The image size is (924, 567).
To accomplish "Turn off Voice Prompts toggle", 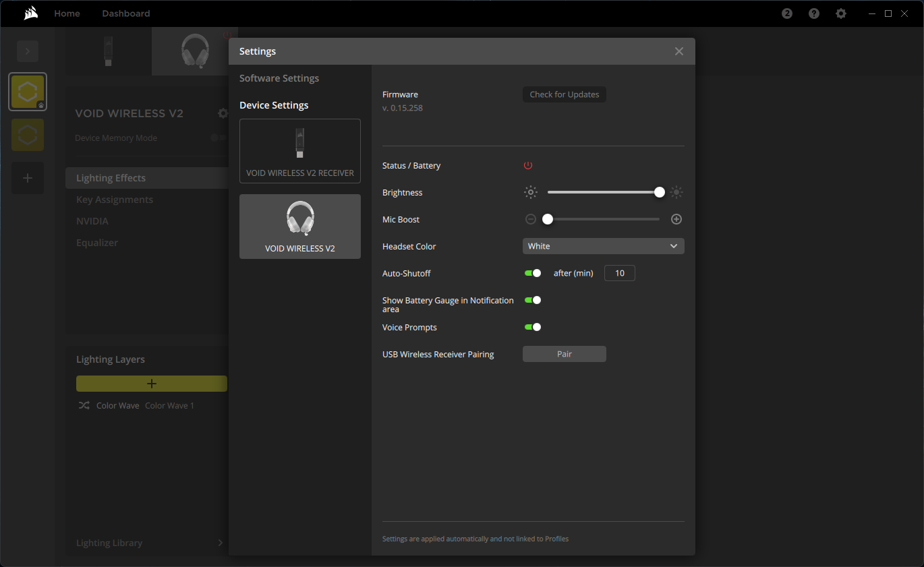I will point(533,327).
